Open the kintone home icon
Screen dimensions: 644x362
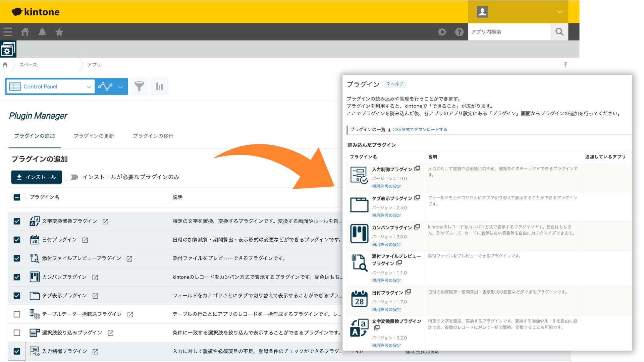coord(25,32)
